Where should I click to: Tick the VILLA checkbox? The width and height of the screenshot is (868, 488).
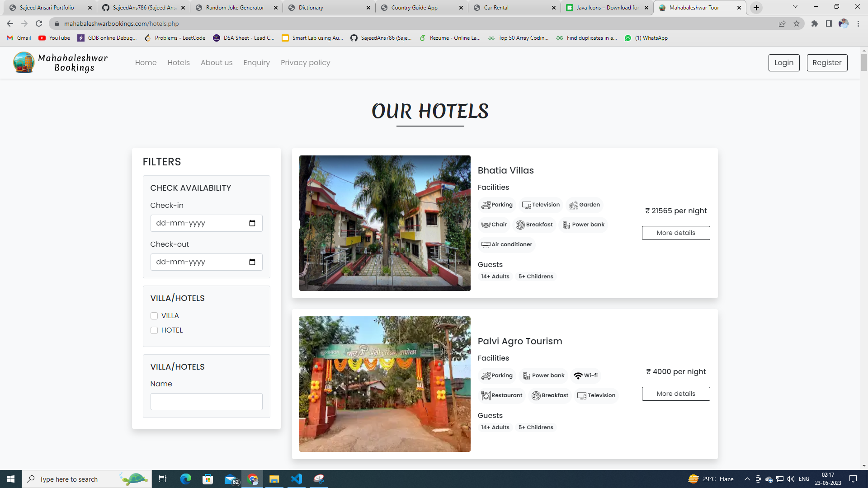[x=154, y=316]
